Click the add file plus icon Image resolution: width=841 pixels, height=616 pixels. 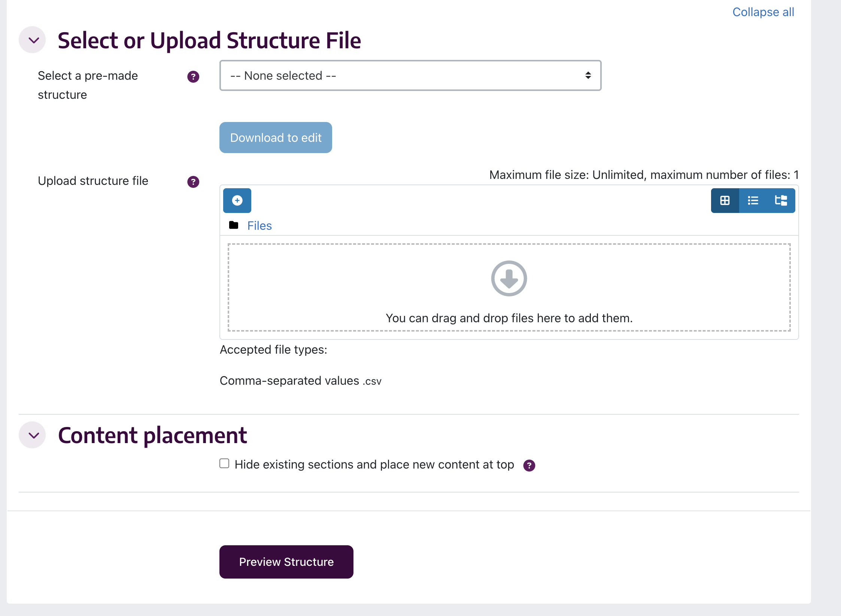pyautogui.click(x=237, y=201)
